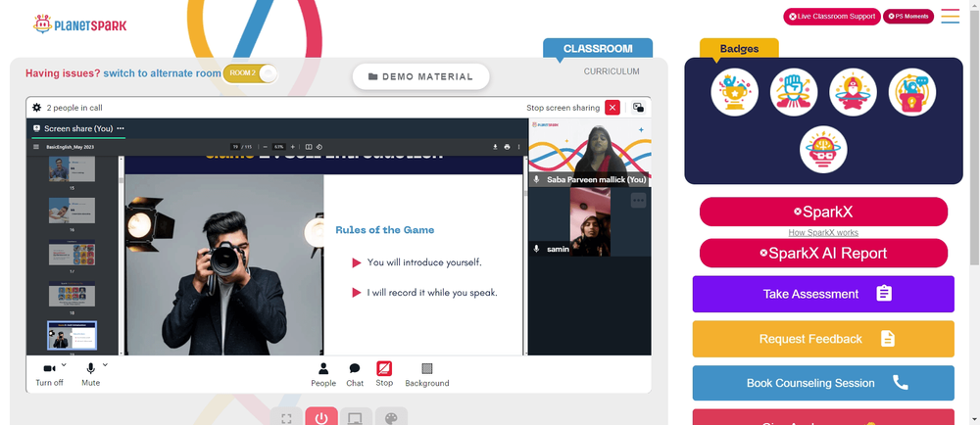Click PDF zoom percentage field

tap(278, 147)
